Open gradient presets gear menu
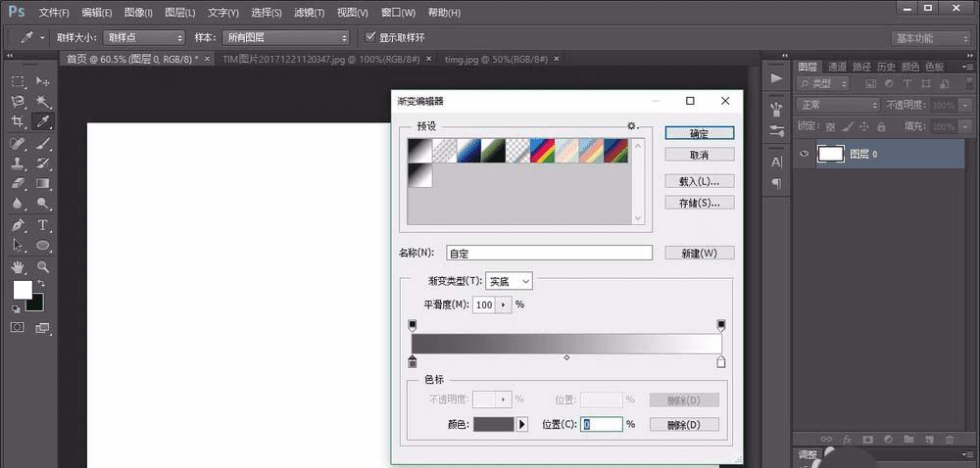 tap(632, 126)
